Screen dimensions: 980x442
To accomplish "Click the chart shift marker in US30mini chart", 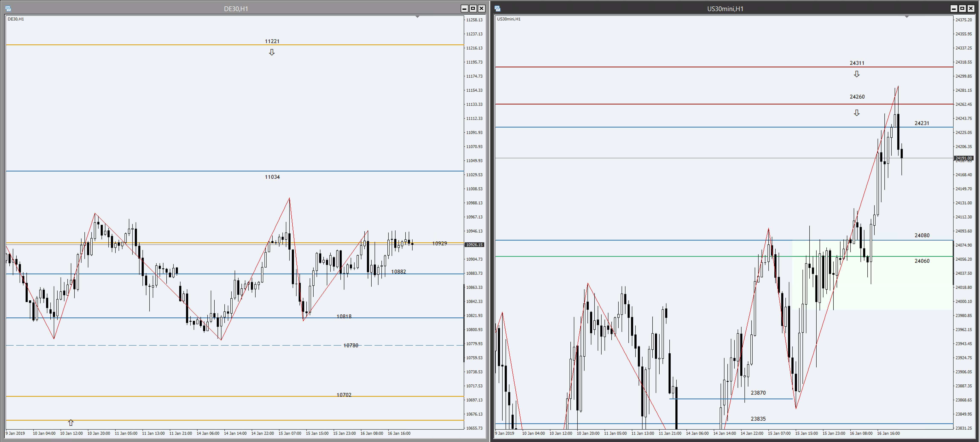I will click(x=907, y=17).
